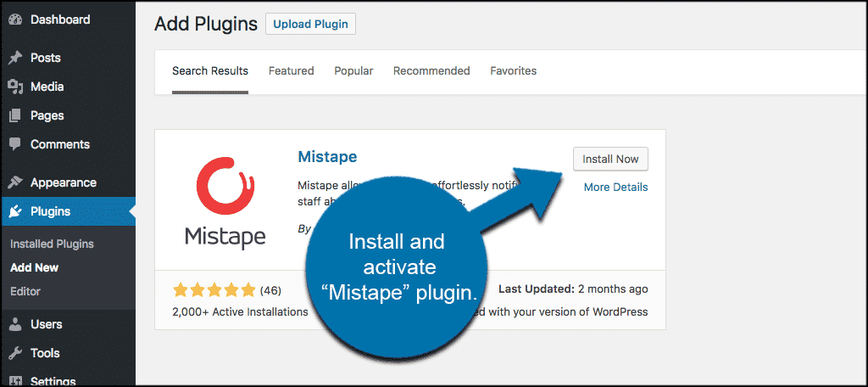Click the Media library icon
The height and width of the screenshot is (387, 868).
tap(14, 87)
